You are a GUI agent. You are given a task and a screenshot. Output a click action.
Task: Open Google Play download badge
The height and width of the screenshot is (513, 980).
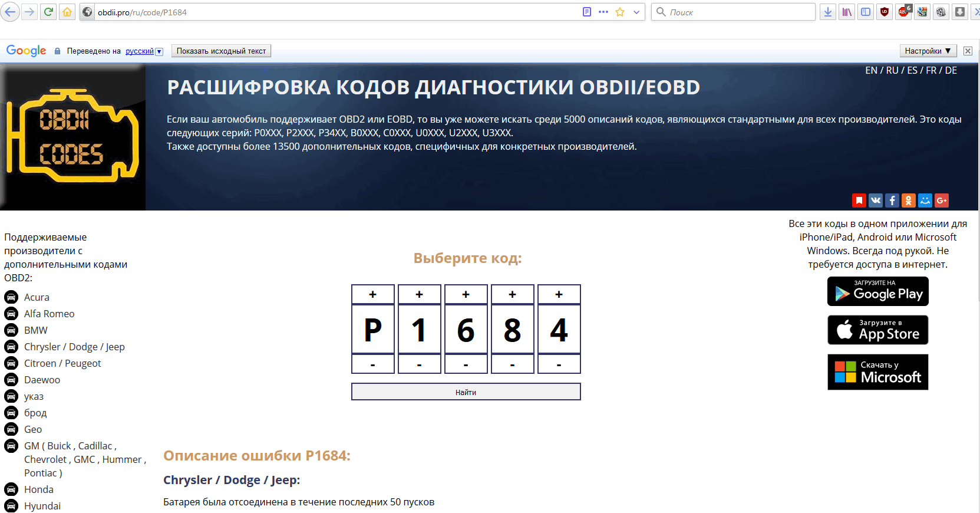(877, 291)
